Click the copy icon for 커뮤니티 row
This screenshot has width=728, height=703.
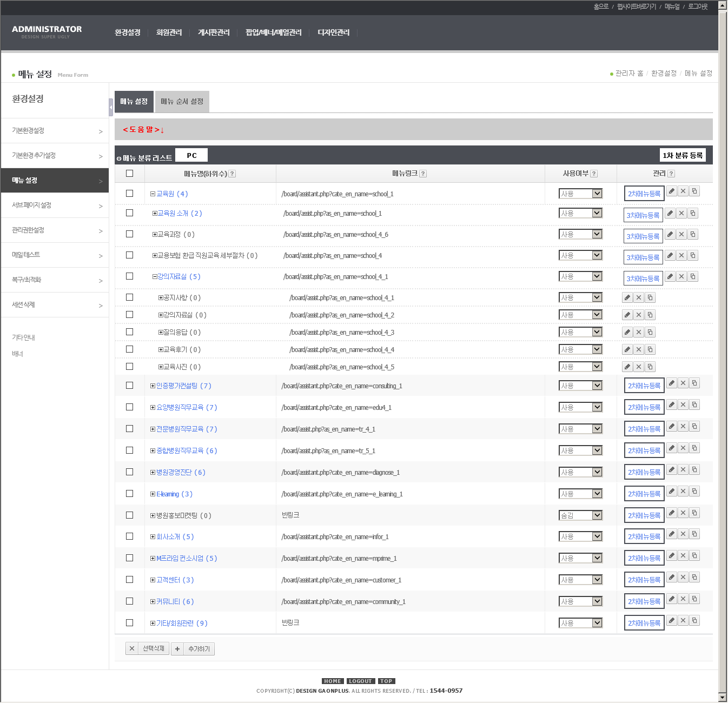(694, 599)
